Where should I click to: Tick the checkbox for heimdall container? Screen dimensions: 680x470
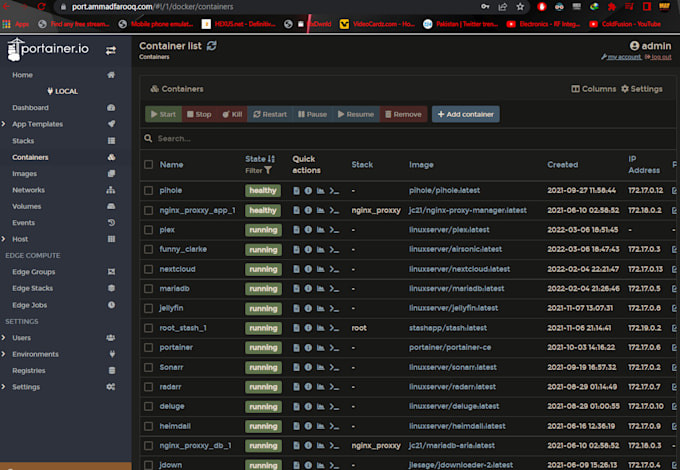click(148, 426)
